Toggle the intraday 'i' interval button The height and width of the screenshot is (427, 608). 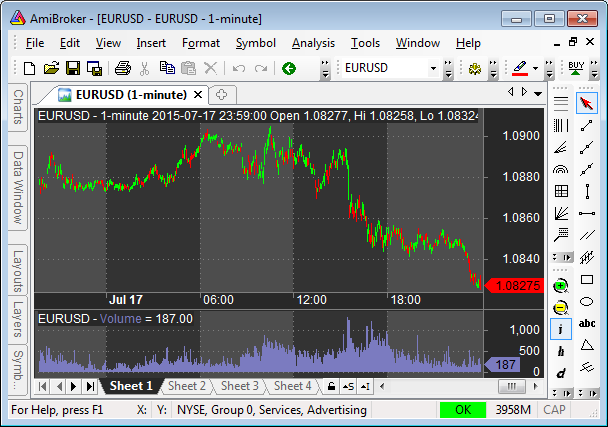coord(561,330)
